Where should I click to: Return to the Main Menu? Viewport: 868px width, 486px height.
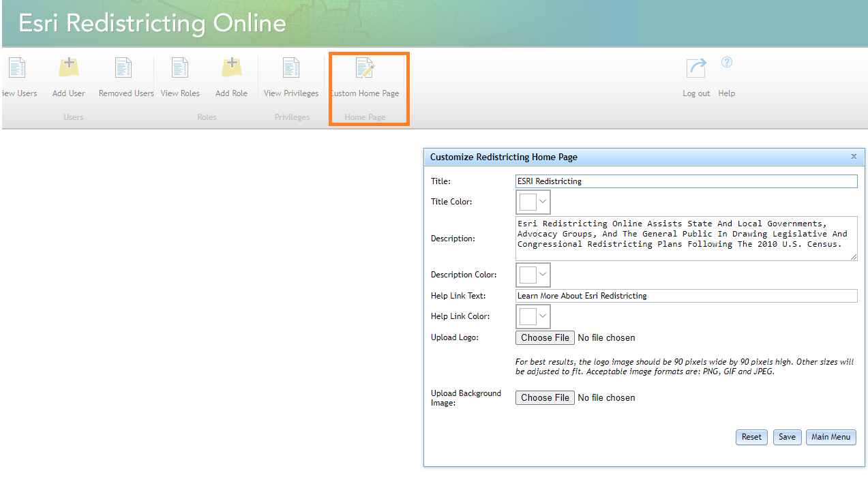830,437
